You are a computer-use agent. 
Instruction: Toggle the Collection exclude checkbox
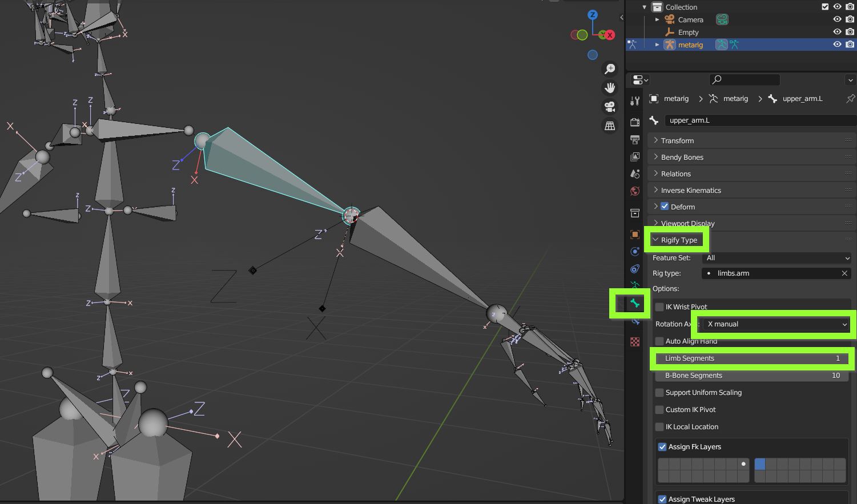[825, 7]
